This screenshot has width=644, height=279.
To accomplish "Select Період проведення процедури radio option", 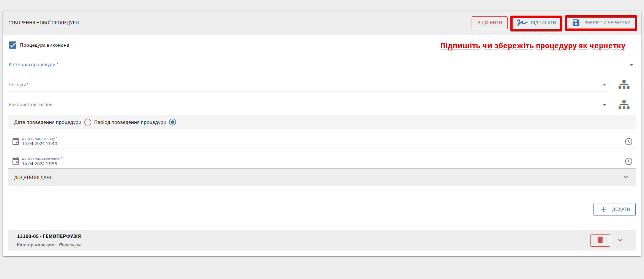I will tap(172, 122).
